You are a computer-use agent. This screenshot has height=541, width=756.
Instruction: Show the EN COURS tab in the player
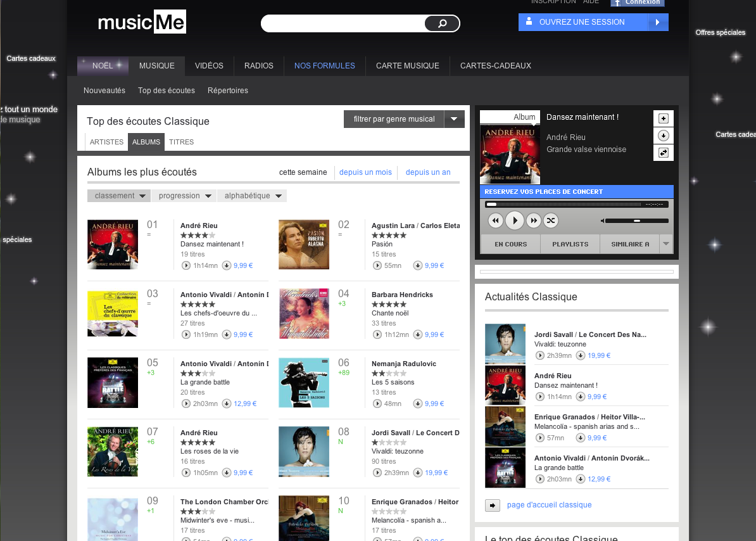coord(510,244)
